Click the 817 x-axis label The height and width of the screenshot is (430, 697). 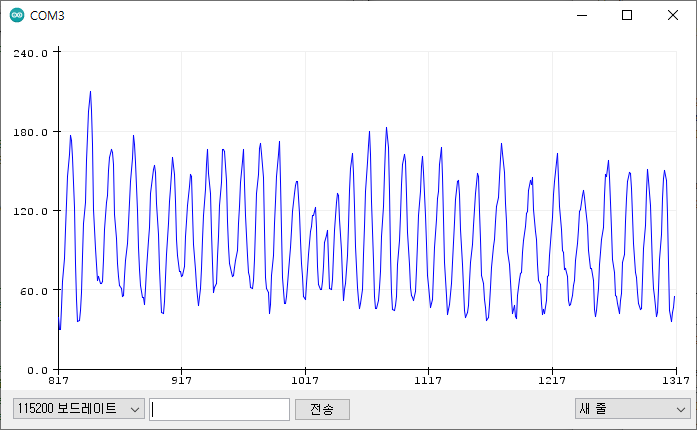click(58, 381)
